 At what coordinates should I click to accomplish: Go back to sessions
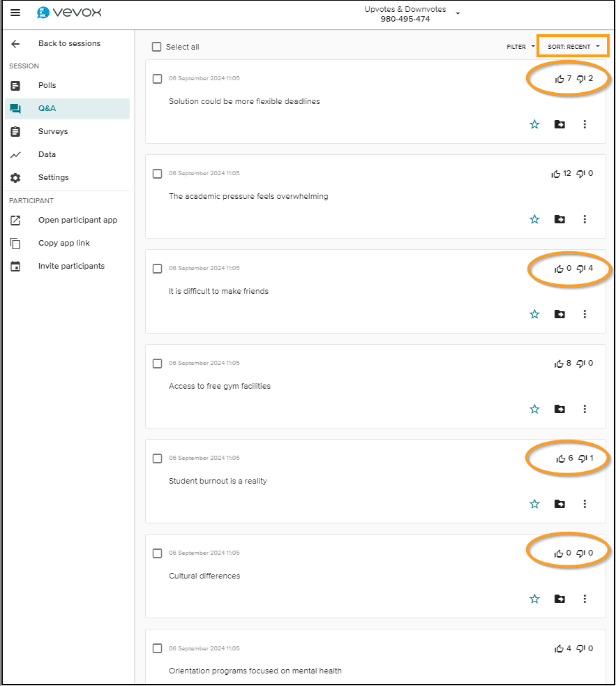[x=69, y=44]
